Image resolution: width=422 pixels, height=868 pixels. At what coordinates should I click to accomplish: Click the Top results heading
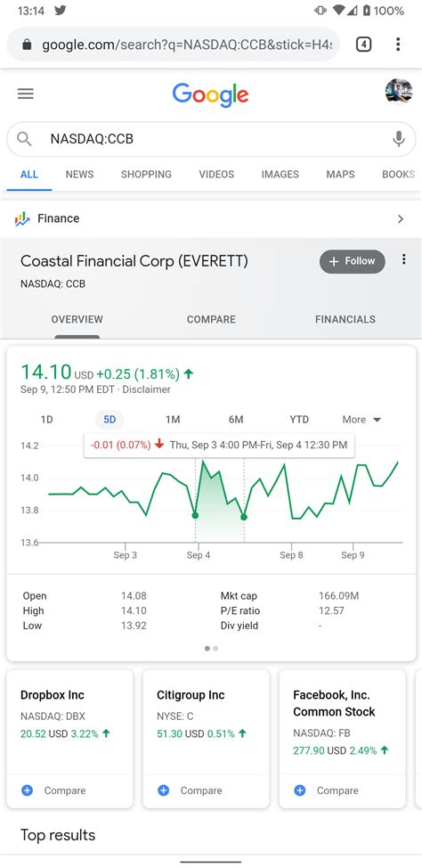[x=58, y=835]
